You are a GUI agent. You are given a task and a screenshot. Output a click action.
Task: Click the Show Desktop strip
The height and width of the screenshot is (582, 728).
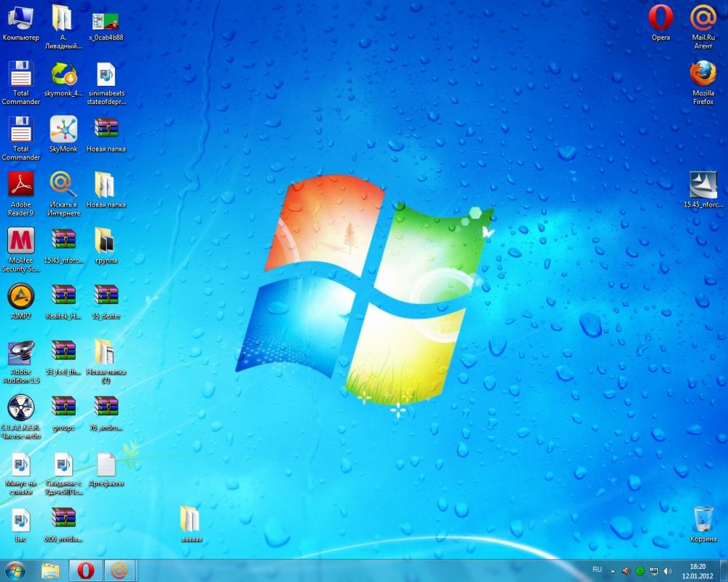(724, 570)
